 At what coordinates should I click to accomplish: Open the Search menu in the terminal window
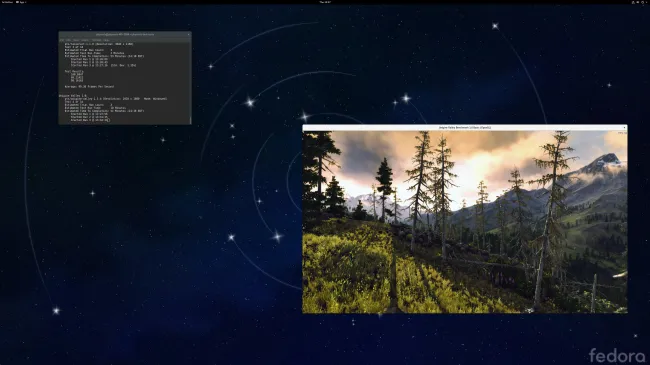85,40
